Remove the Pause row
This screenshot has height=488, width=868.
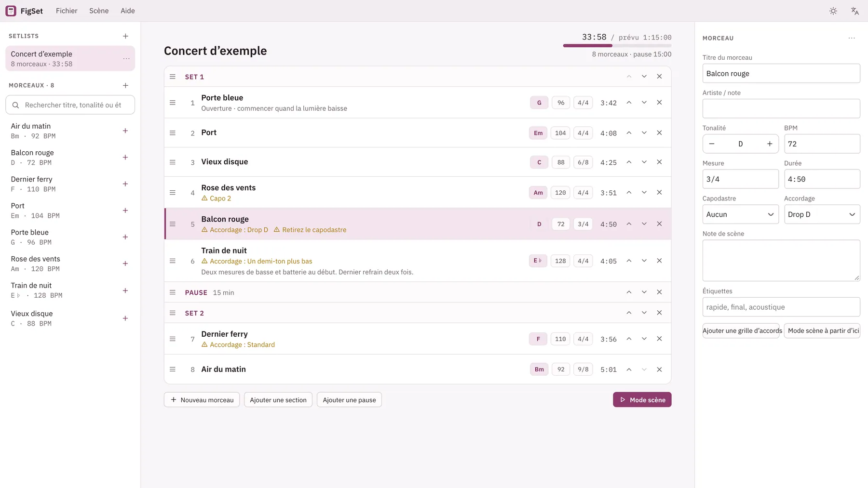pos(659,292)
